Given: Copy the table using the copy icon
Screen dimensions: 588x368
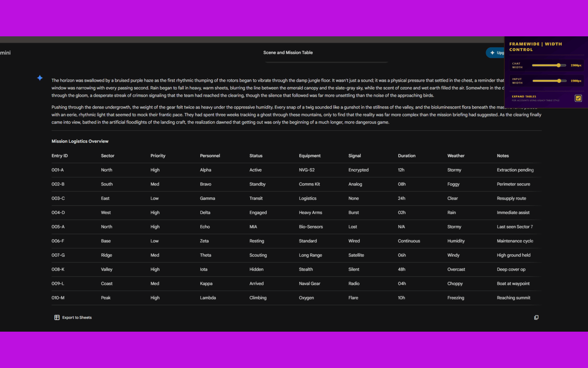Looking at the screenshot, I should pyautogui.click(x=536, y=317).
